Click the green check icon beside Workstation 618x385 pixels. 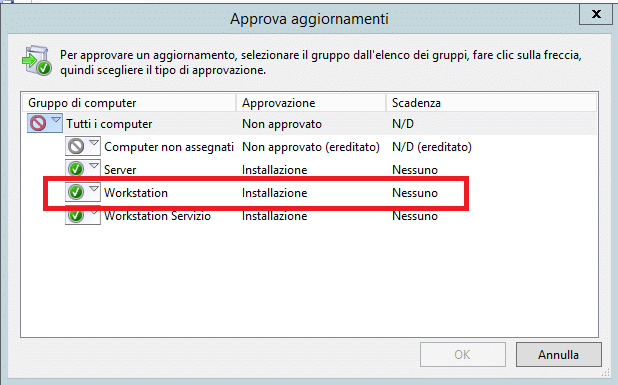tap(76, 192)
